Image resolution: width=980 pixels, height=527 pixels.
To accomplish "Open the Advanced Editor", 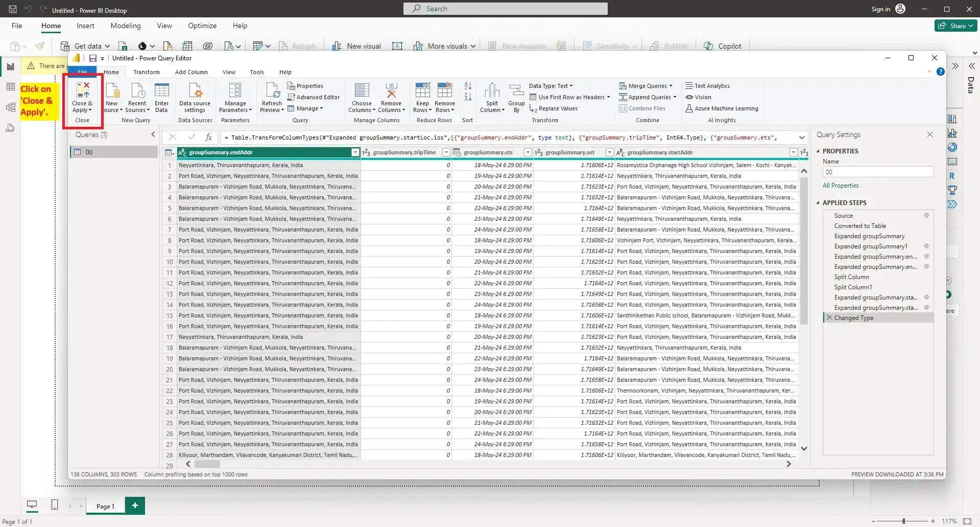I will click(314, 97).
